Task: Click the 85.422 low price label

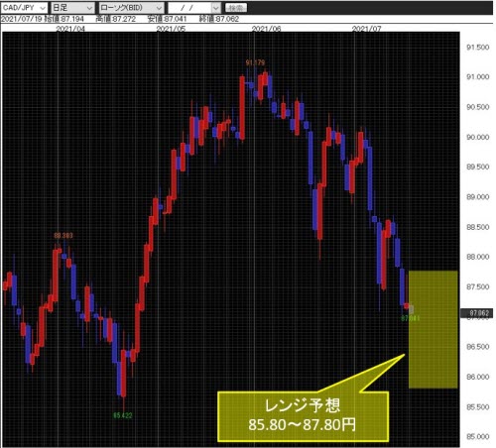Action: click(123, 415)
